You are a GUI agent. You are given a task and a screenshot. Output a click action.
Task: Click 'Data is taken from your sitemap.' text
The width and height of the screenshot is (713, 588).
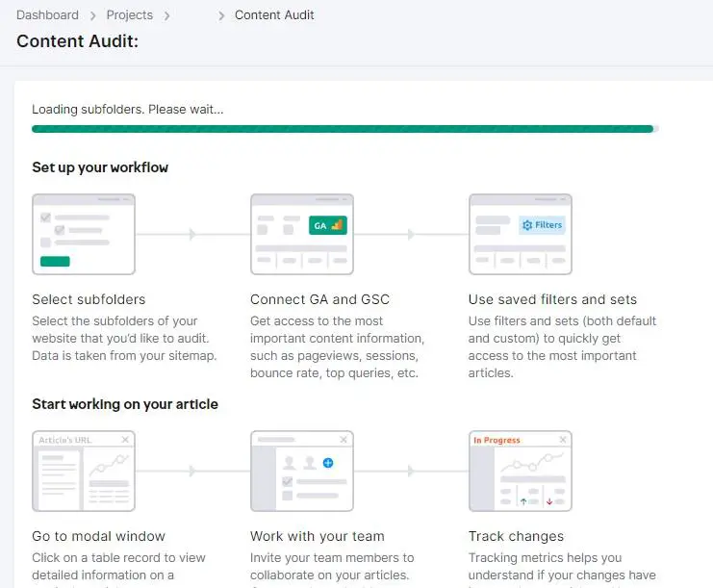tap(124, 356)
